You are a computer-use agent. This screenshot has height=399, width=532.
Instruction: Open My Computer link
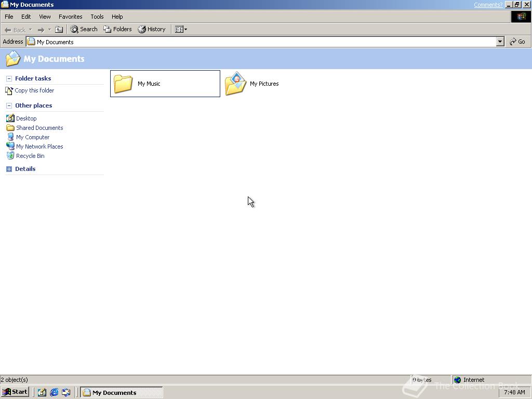tap(33, 137)
